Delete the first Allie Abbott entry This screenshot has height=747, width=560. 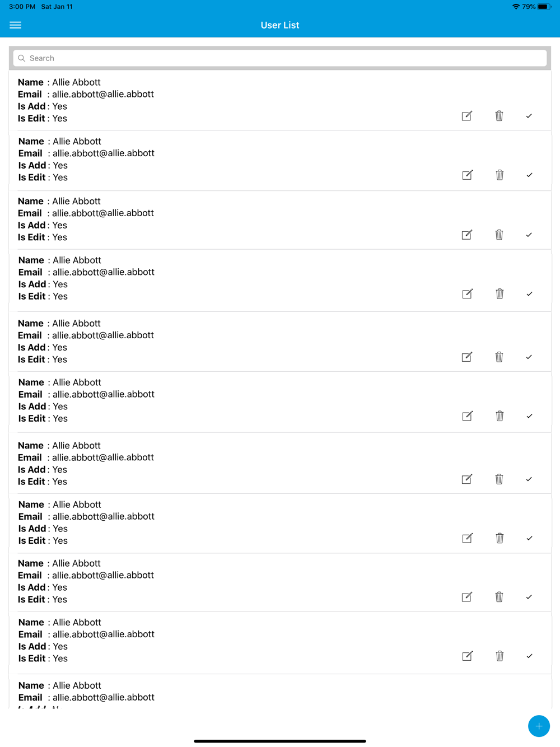(499, 116)
